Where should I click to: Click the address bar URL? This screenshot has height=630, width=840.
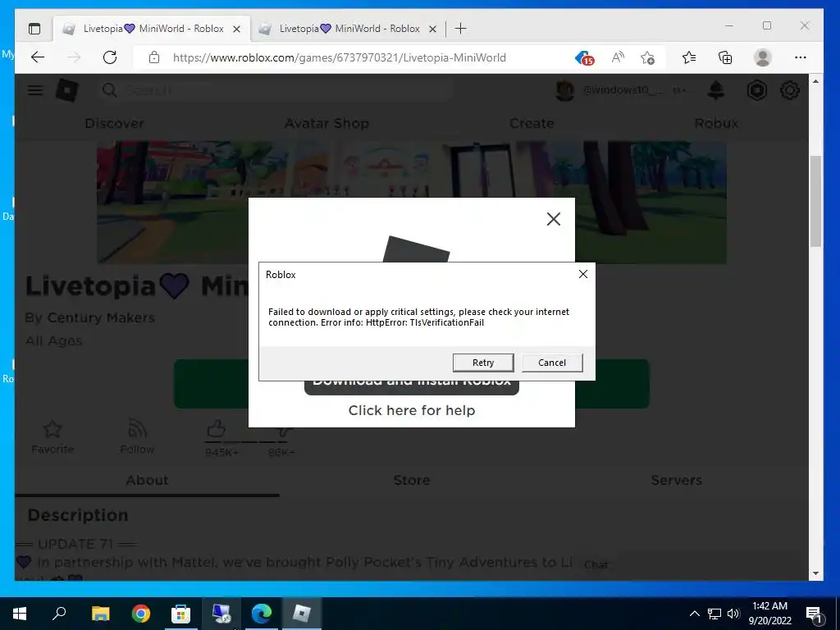click(339, 57)
